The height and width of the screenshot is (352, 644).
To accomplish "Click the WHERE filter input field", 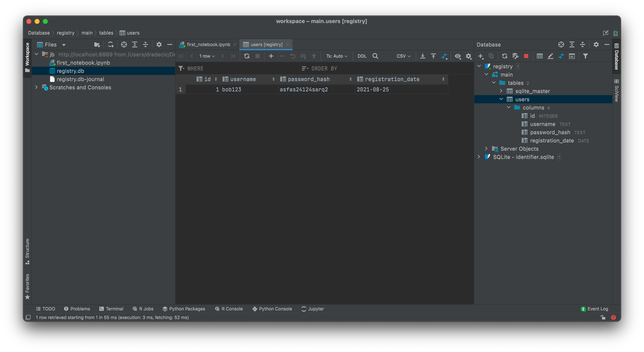I will [240, 69].
